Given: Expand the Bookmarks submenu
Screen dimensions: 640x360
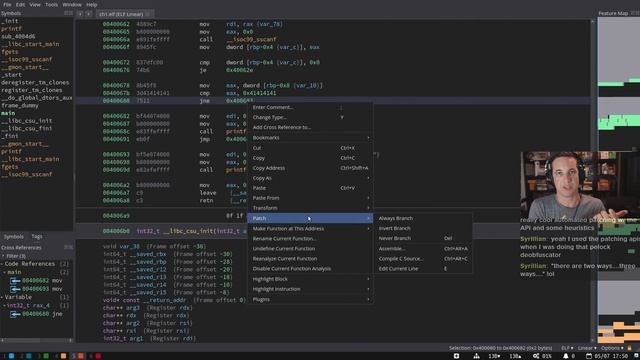Looking at the screenshot, I should [x=310, y=138].
